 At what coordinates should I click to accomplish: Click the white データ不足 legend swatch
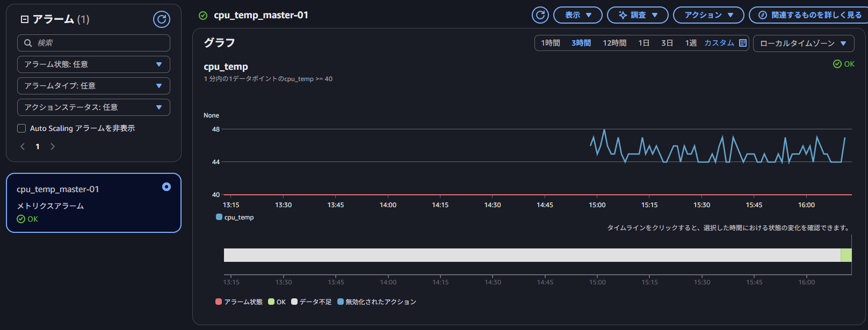point(294,302)
